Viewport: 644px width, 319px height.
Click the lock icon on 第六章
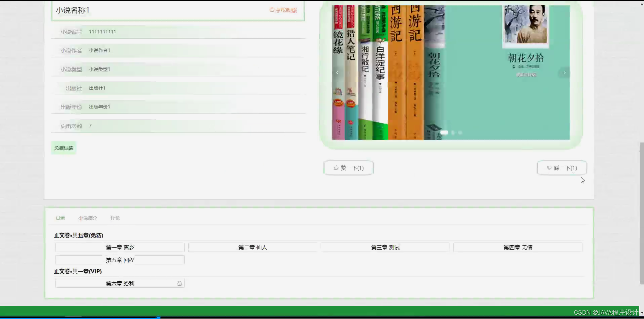coord(180,283)
